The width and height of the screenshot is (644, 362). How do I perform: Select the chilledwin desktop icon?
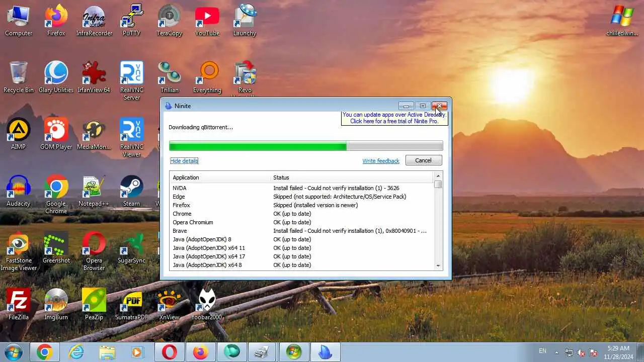coord(622,20)
